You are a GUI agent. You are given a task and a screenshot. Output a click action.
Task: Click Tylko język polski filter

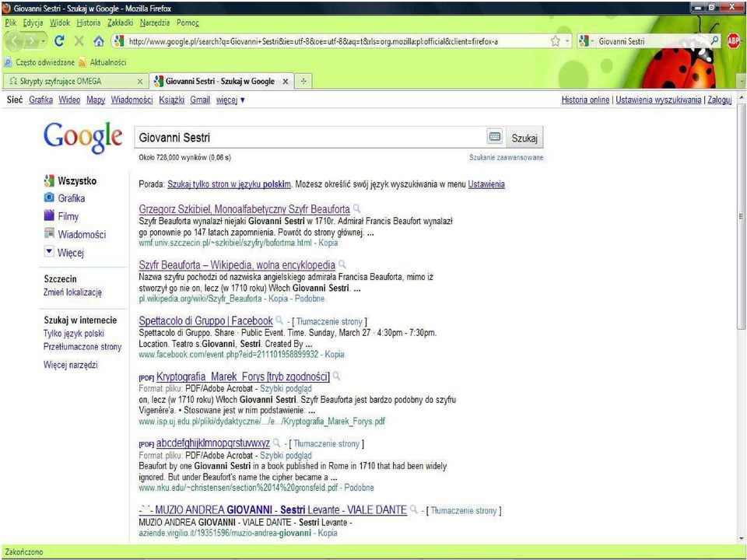click(x=73, y=334)
